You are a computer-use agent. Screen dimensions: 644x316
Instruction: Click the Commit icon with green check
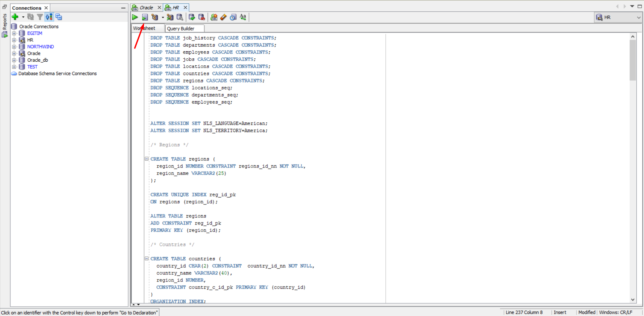pos(192,17)
